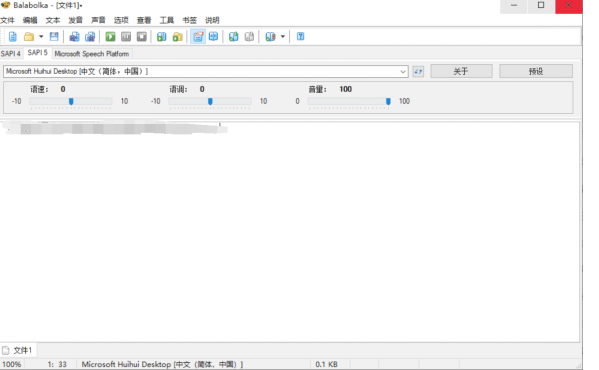Screen dimensions: 599x370
Task: Minimize the Balabolka window
Action: (514, 6)
